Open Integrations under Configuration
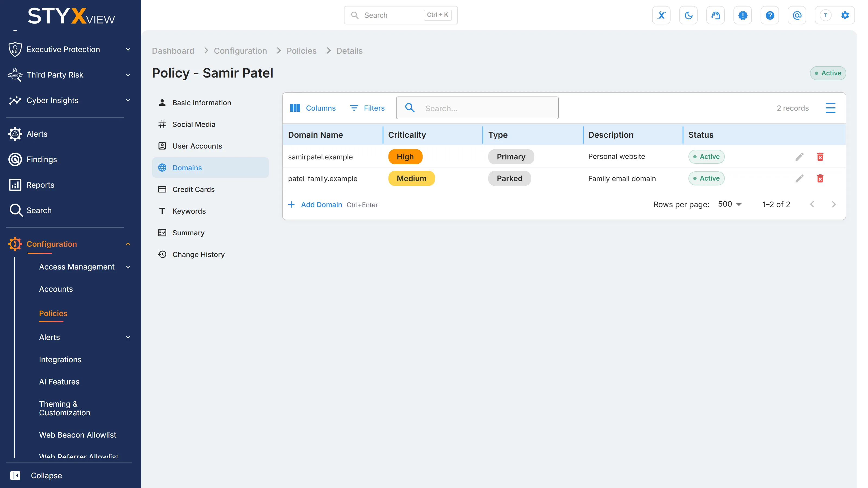868x488 pixels. pos(60,360)
